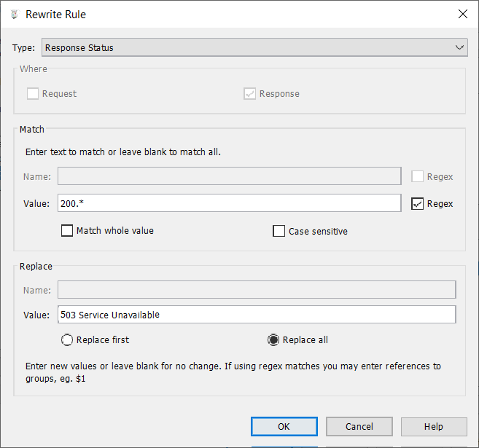The width and height of the screenshot is (479, 448).
Task: Enable the Regex checkbox beside Match Name
Action: click(418, 176)
